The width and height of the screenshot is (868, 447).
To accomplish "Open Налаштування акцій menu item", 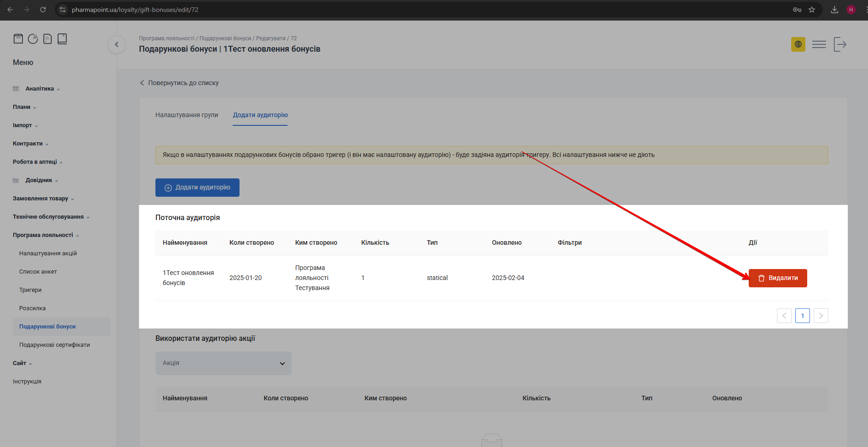I will (48, 253).
